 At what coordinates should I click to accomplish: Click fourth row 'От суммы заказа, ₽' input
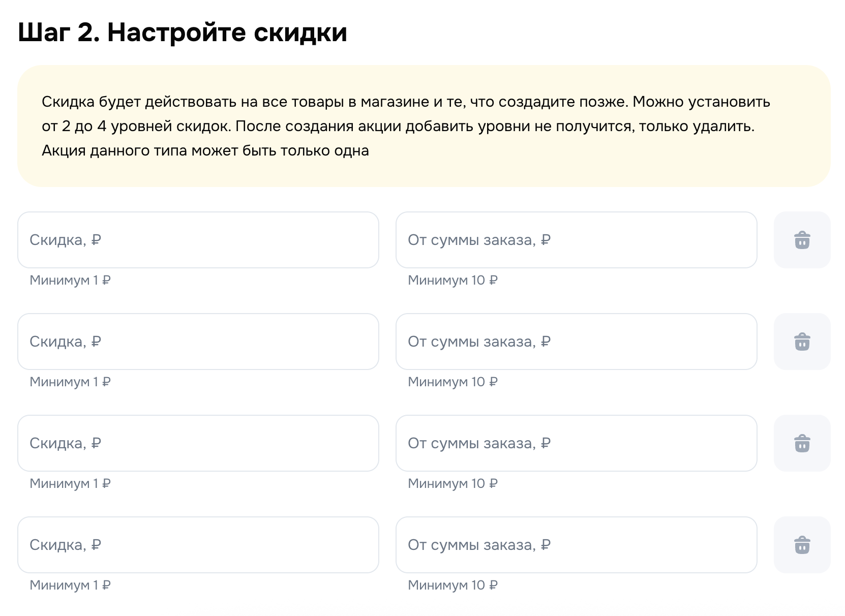tap(576, 545)
